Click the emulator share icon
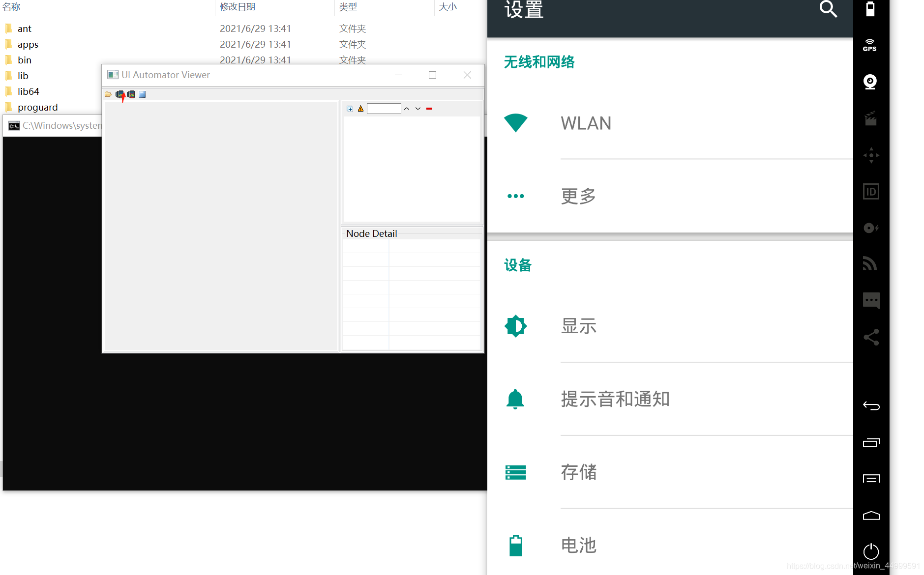924x575 pixels. click(871, 337)
